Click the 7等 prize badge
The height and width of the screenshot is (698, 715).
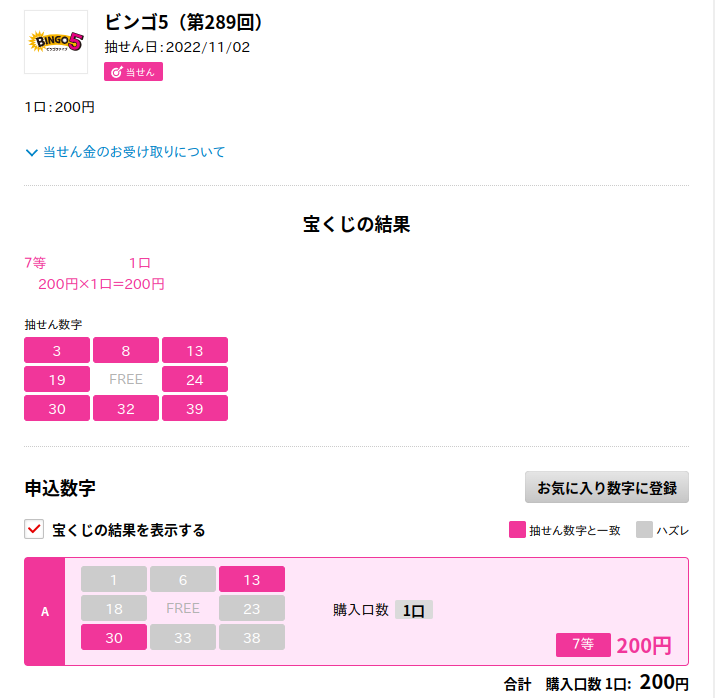[x=583, y=645]
